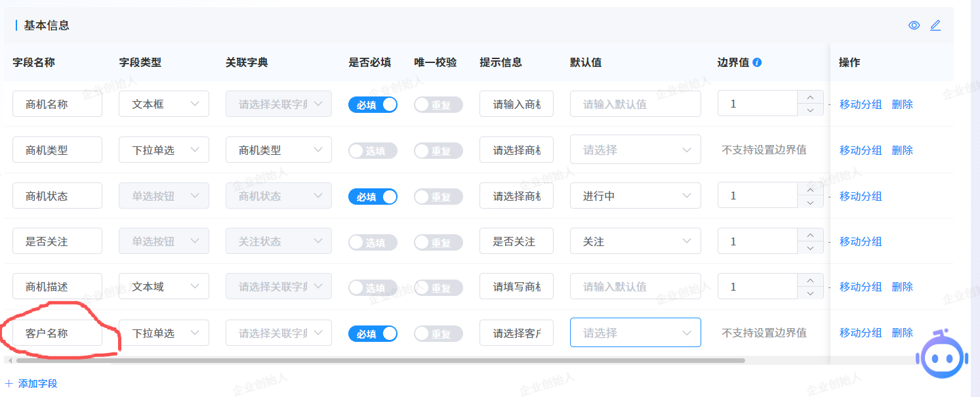This screenshot has width=980, height=397.
Task: Delete the 客户名称 field row
Action: (x=903, y=333)
